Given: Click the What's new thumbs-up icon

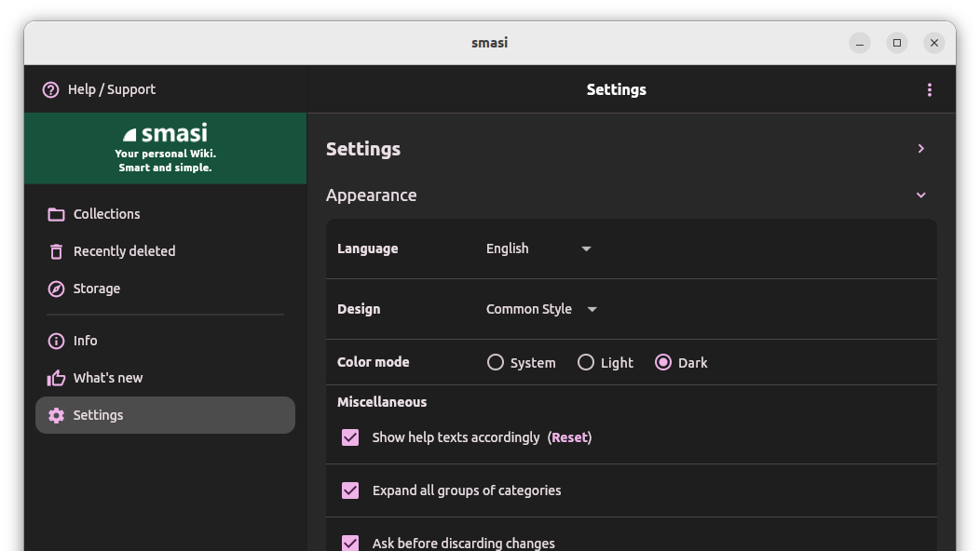Looking at the screenshot, I should [56, 378].
